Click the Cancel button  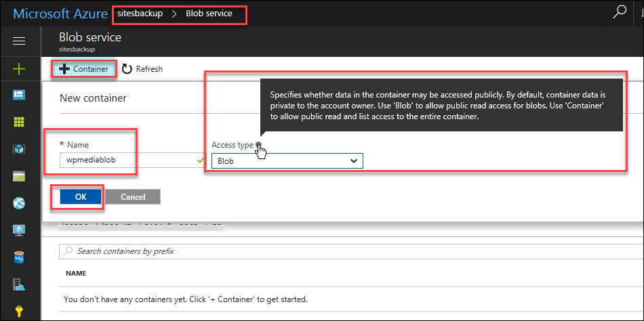pos(133,196)
